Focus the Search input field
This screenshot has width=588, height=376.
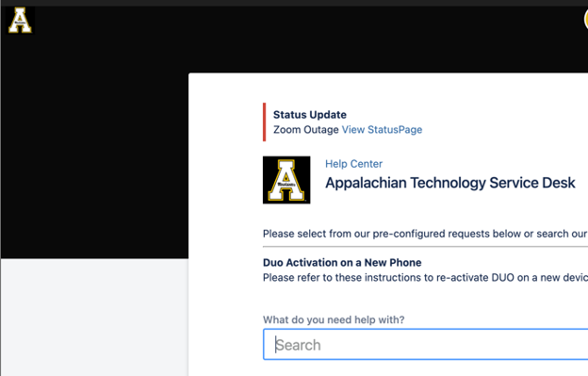tap(426, 345)
